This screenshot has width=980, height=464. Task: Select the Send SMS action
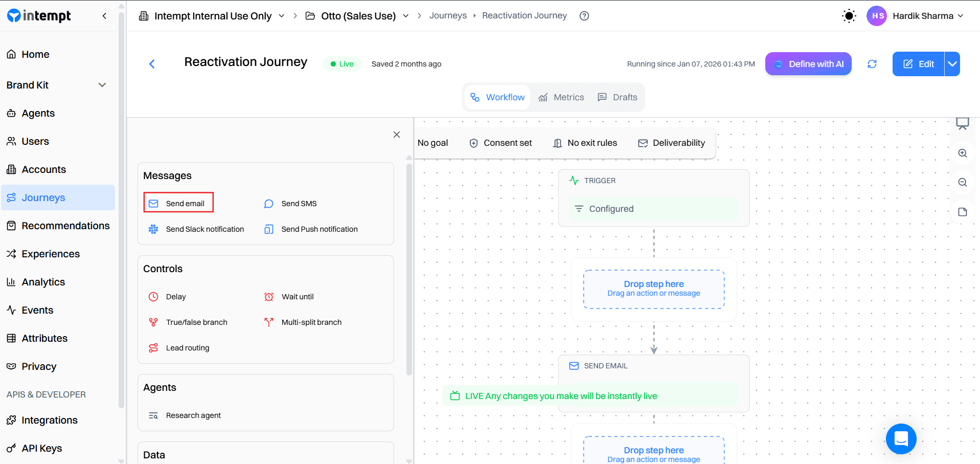[x=299, y=203]
